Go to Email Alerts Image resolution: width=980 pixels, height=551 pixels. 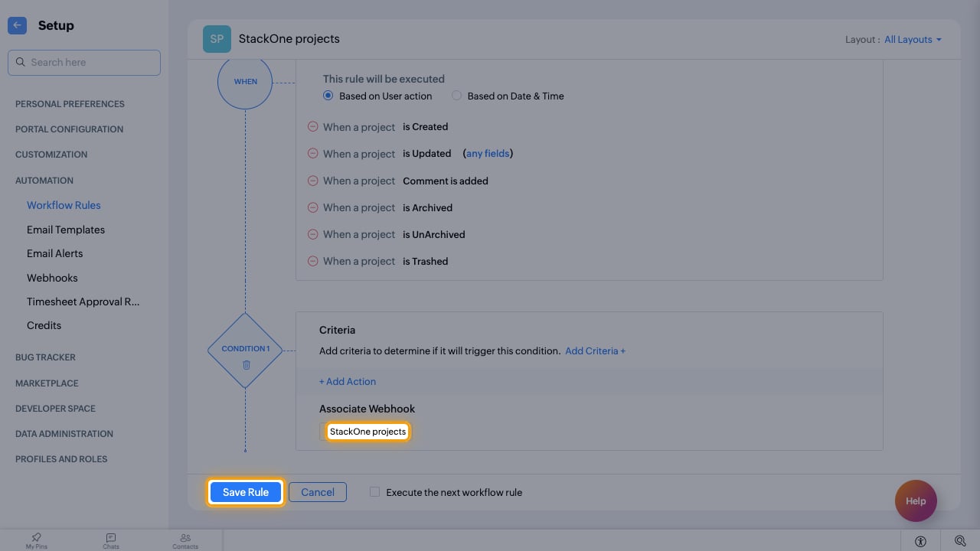[x=54, y=253]
